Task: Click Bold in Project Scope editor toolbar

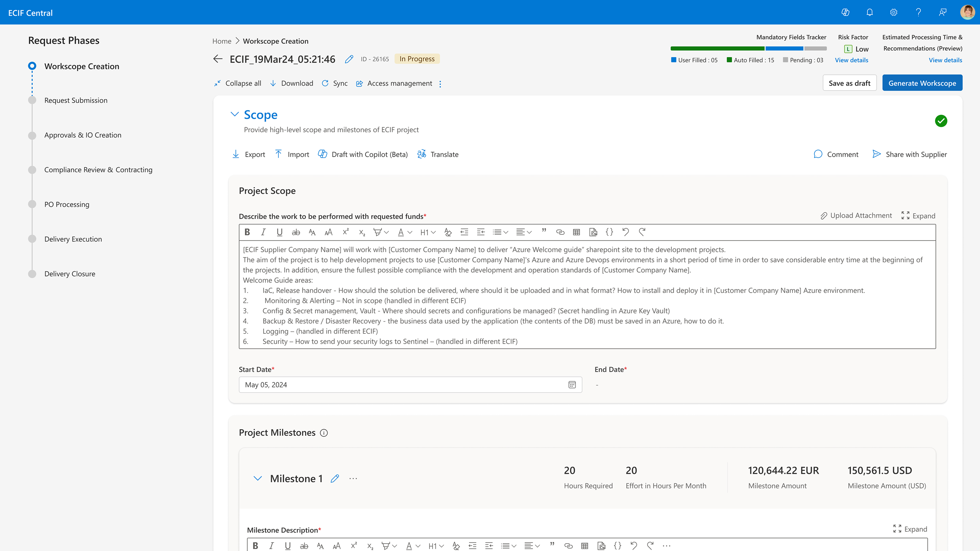Action: (x=247, y=232)
